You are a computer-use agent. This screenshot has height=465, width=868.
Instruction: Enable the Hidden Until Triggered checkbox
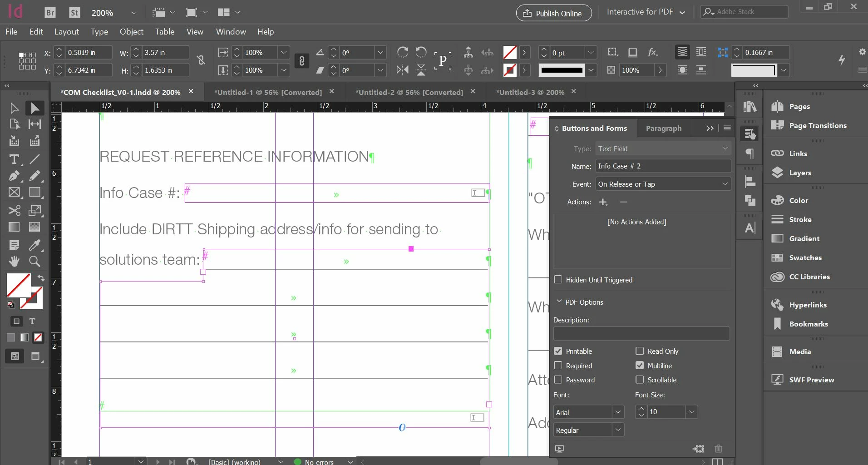click(558, 280)
